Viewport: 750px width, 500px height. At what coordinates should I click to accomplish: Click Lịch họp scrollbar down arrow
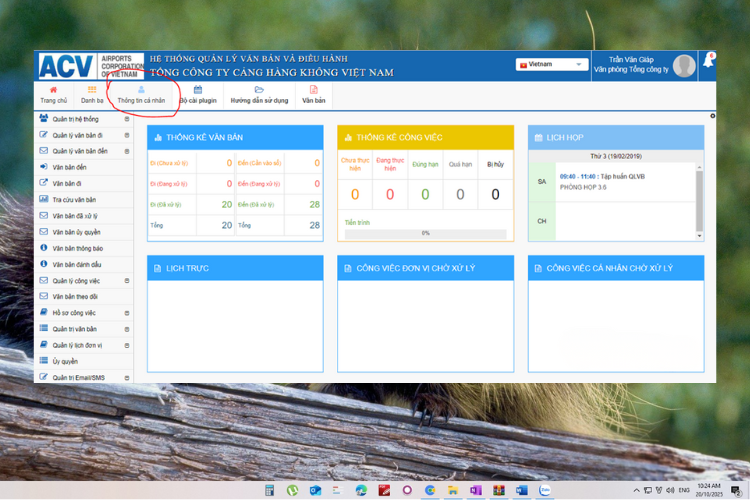(699, 236)
